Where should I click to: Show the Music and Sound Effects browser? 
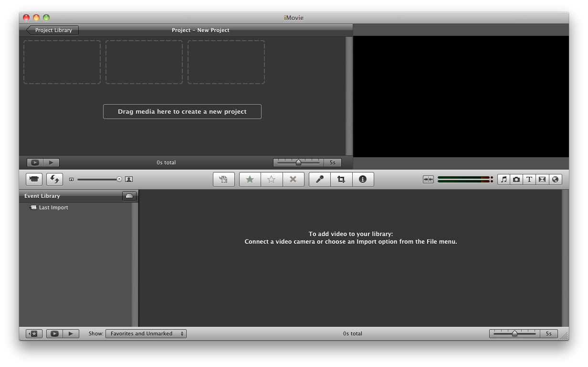click(504, 179)
